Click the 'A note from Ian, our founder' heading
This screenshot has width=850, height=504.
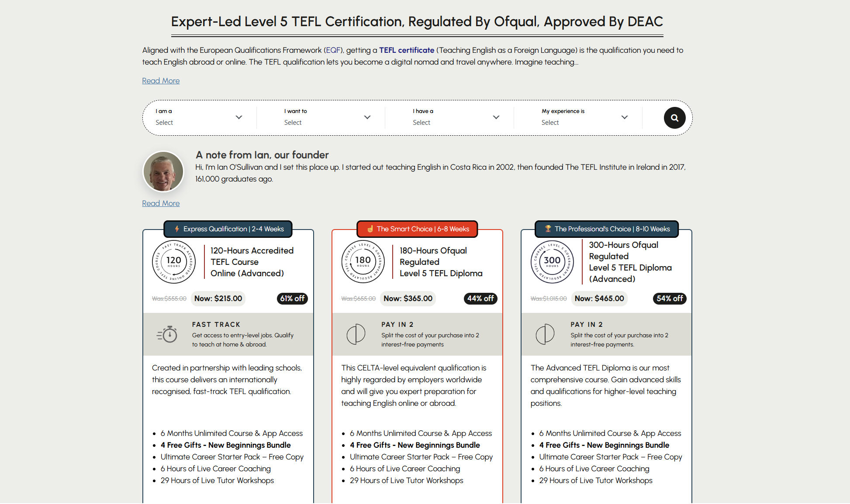[x=262, y=155]
